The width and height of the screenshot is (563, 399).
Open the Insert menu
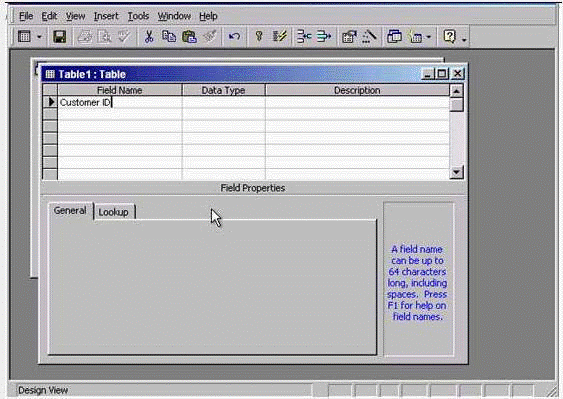(106, 16)
